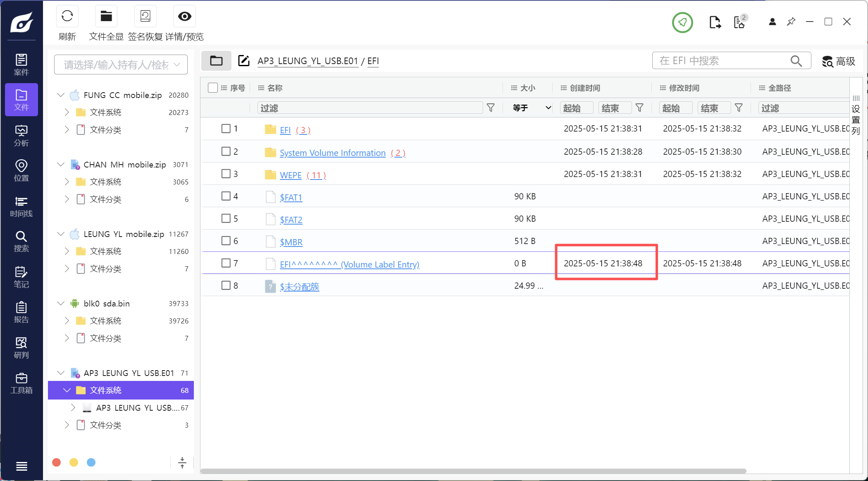Screen dimensions: 868x481
Task: Click the green shield icon in title bar
Action: pyautogui.click(x=682, y=22)
